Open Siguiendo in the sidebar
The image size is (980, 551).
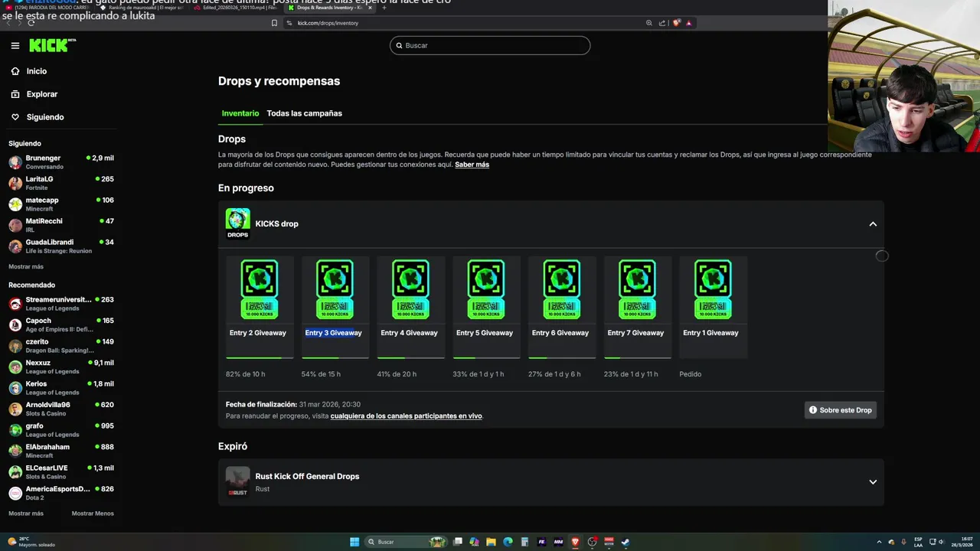tap(44, 117)
